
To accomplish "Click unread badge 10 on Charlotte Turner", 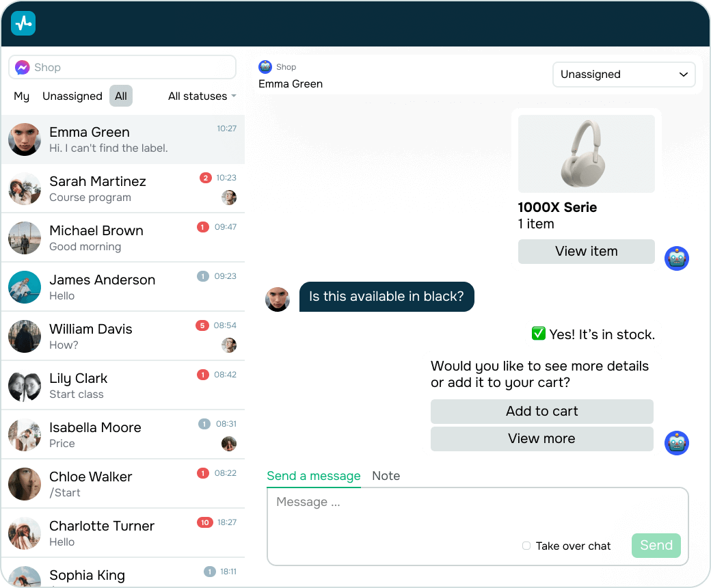I will pos(205,522).
